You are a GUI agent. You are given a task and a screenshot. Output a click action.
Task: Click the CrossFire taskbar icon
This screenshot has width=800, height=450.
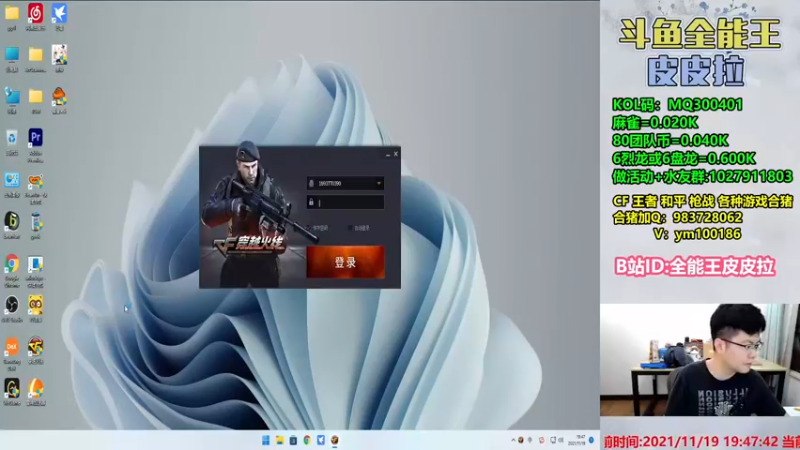[335, 440]
